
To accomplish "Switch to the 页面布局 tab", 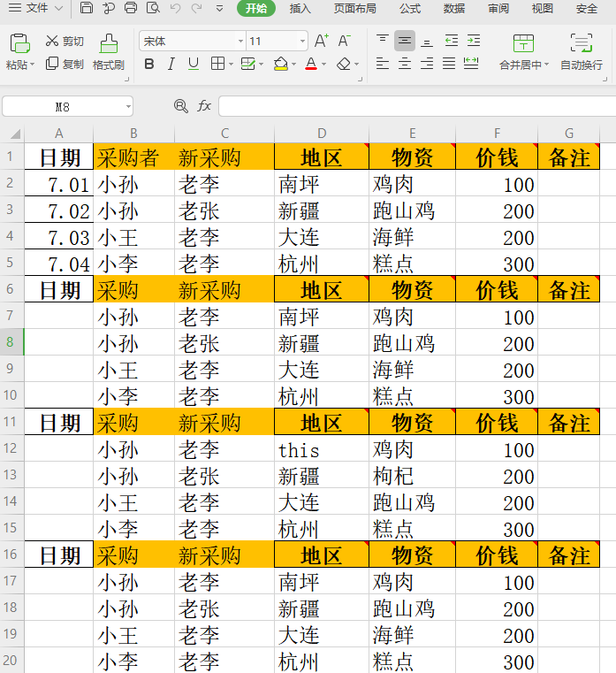I will pos(354,8).
